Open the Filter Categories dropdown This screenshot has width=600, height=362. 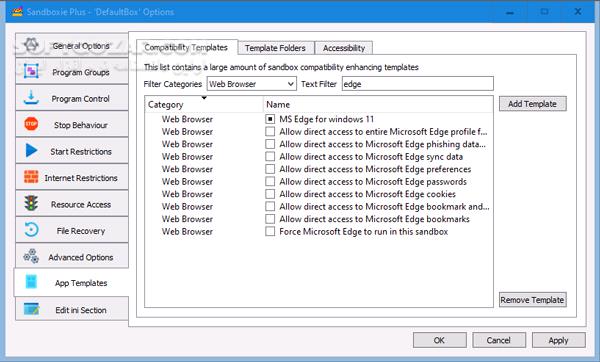coord(251,84)
